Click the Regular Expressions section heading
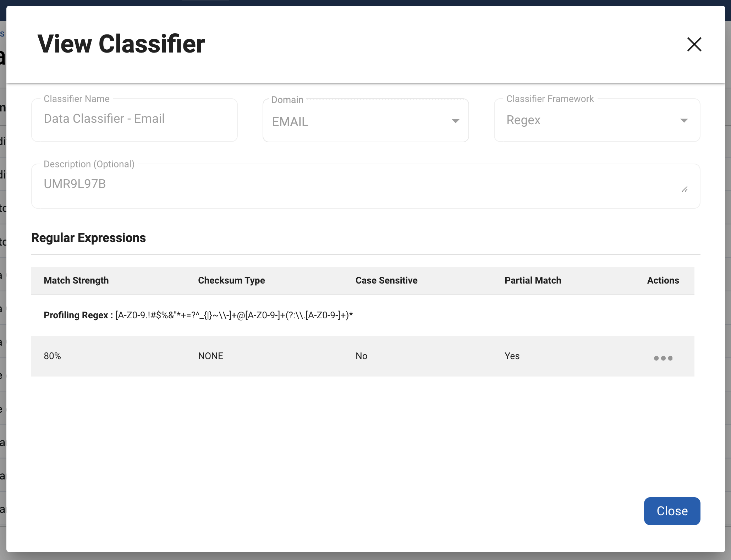This screenshot has width=731, height=560. click(x=88, y=237)
